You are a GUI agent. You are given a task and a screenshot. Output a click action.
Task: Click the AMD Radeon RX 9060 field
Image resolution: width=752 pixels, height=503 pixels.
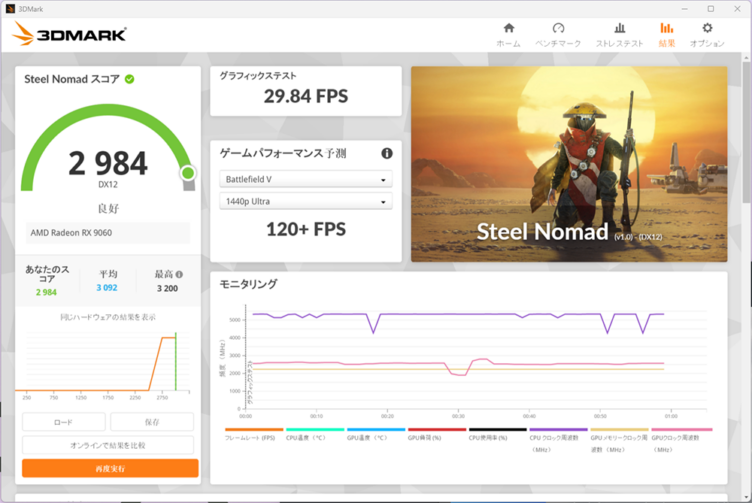pyautogui.click(x=108, y=233)
